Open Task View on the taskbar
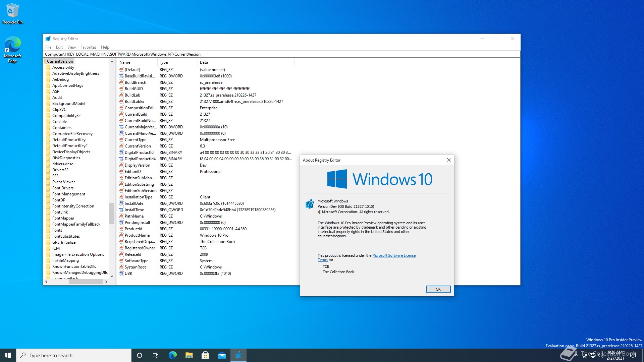The width and height of the screenshot is (644, 362). point(156,355)
